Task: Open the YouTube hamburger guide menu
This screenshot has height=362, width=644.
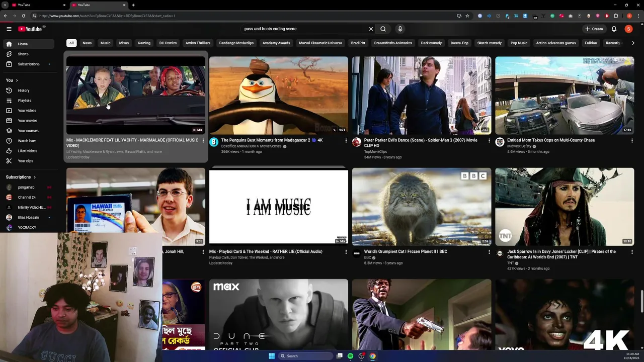Action: pyautogui.click(x=9, y=29)
